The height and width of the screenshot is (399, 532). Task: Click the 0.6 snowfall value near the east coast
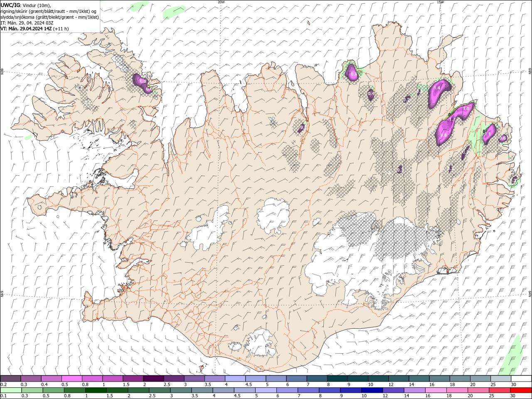pyautogui.click(x=502, y=138)
